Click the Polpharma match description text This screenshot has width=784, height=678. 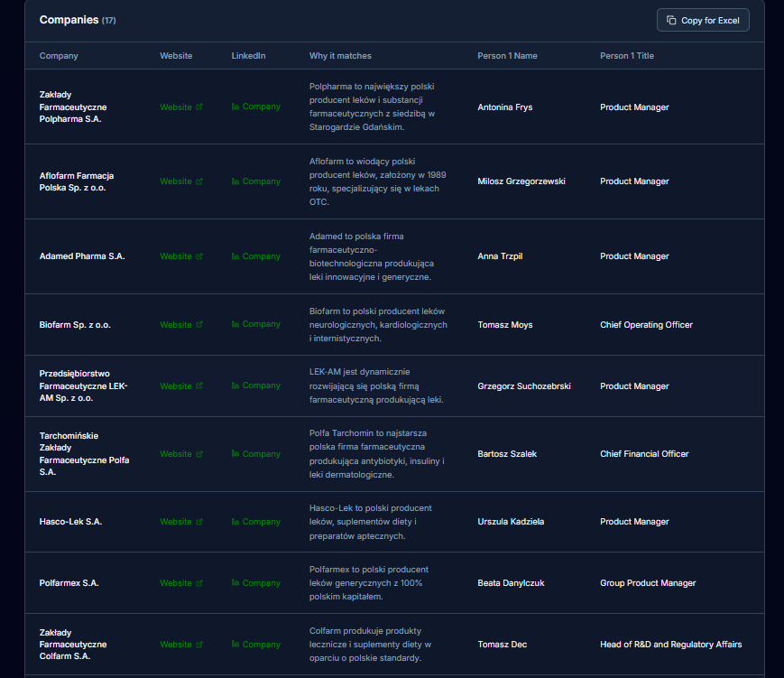(372, 107)
